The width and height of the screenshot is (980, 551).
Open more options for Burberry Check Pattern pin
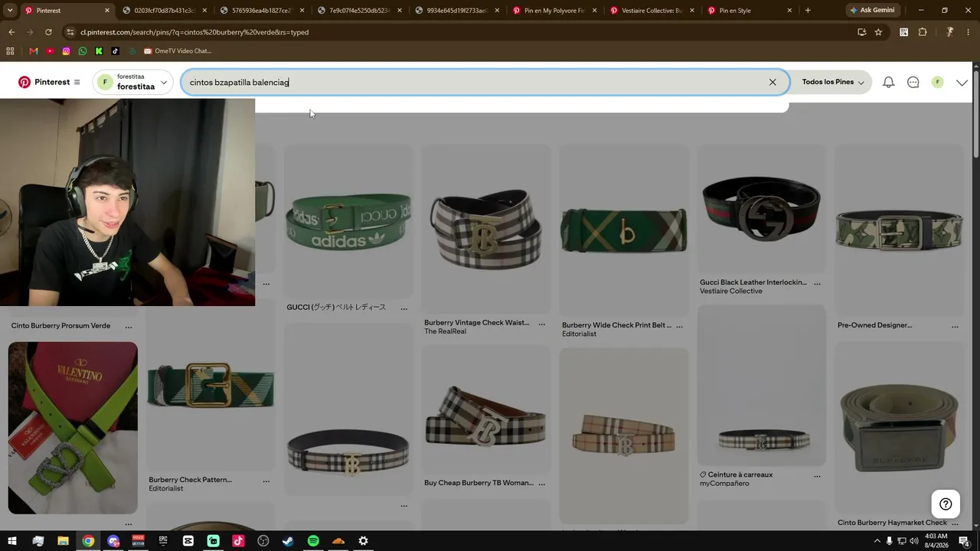pos(266,481)
